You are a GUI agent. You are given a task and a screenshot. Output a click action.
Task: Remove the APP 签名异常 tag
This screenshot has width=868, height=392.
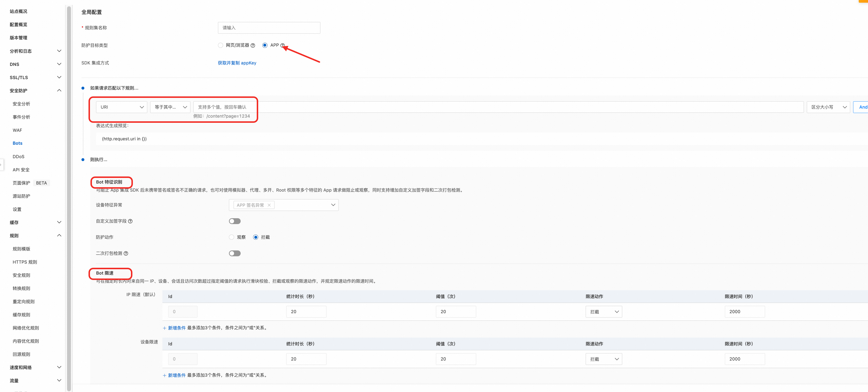tap(269, 205)
